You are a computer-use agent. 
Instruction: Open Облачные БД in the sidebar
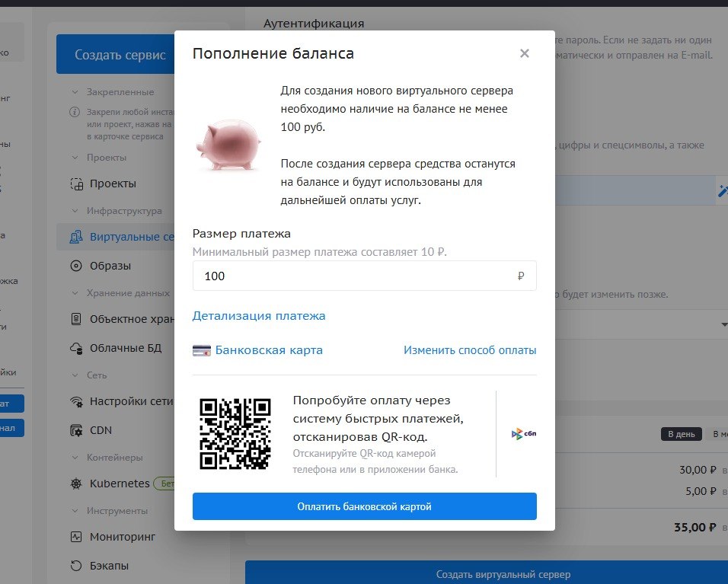click(126, 348)
